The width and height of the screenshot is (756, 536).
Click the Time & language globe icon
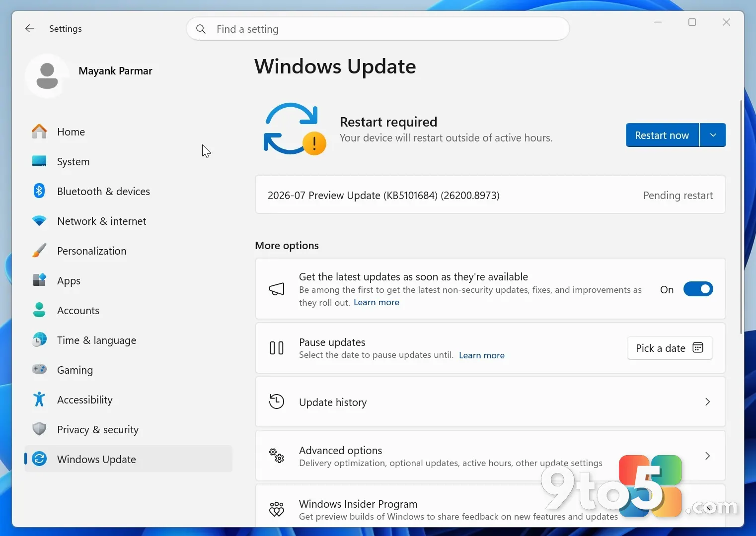click(39, 340)
